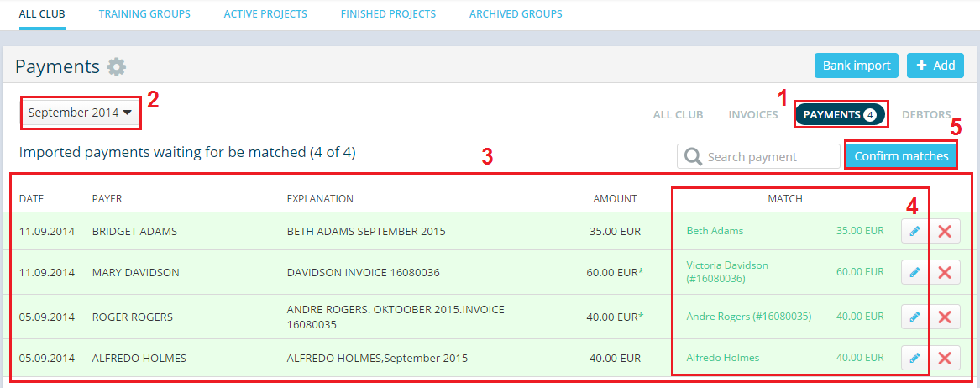
Task: Click amount 35.00 EUR of Bridget Adams
Action: [615, 231]
